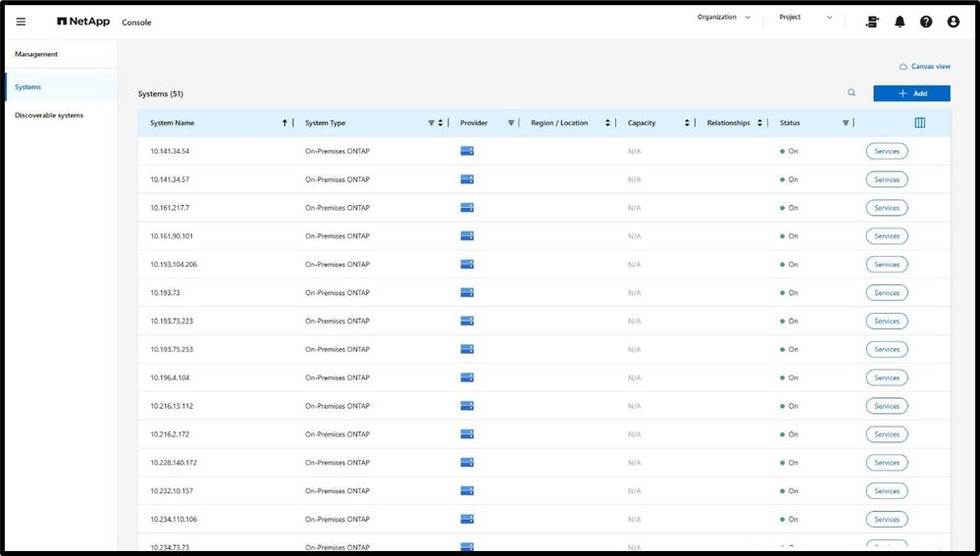Click N/A capacity for 10.216.13.112
Image resolution: width=980 pixels, height=556 pixels.
[634, 406]
